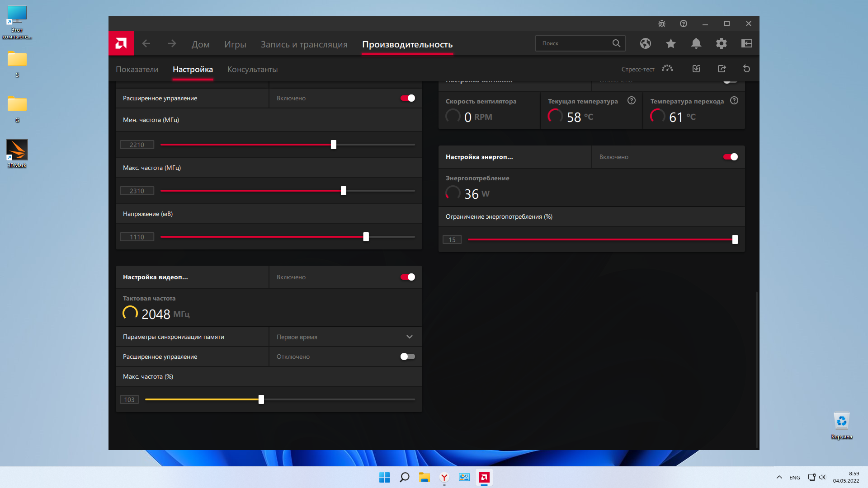Toggle the sidebar panel icon
868x488 pixels.
click(746, 43)
